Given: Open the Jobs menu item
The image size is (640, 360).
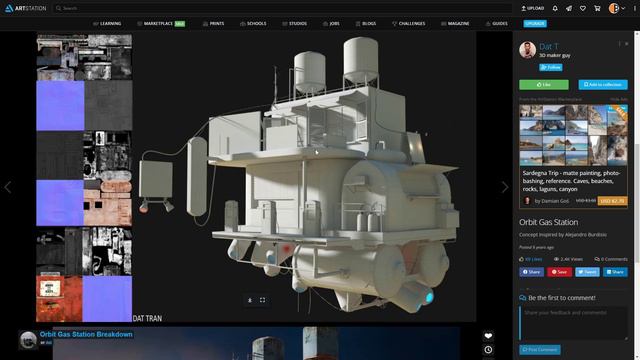Looking at the screenshot, I should (x=331, y=24).
